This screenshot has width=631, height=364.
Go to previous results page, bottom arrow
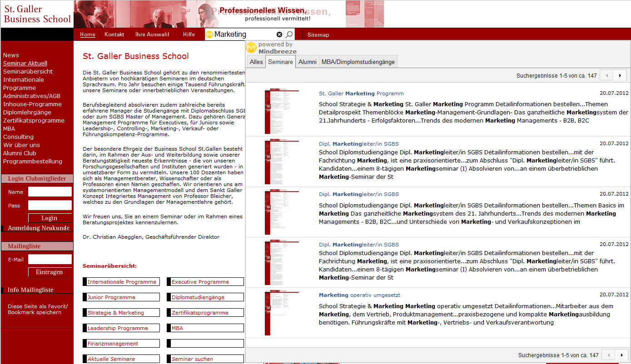(x=608, y=355)
